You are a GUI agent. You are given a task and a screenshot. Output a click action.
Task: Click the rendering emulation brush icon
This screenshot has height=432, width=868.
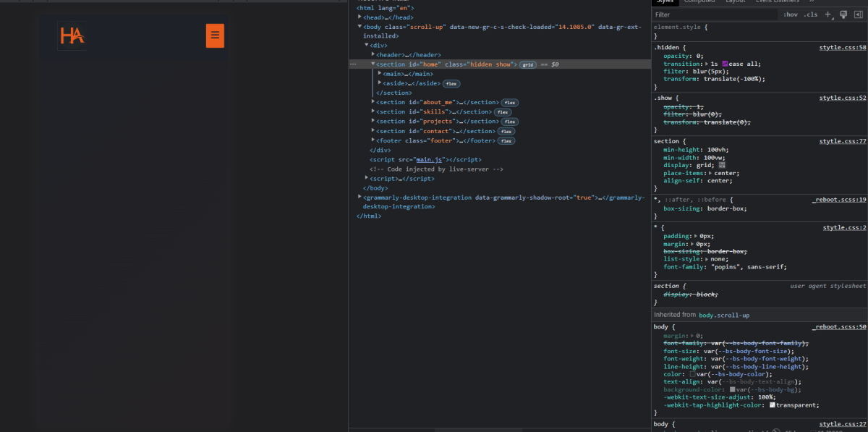coord(843,14)
